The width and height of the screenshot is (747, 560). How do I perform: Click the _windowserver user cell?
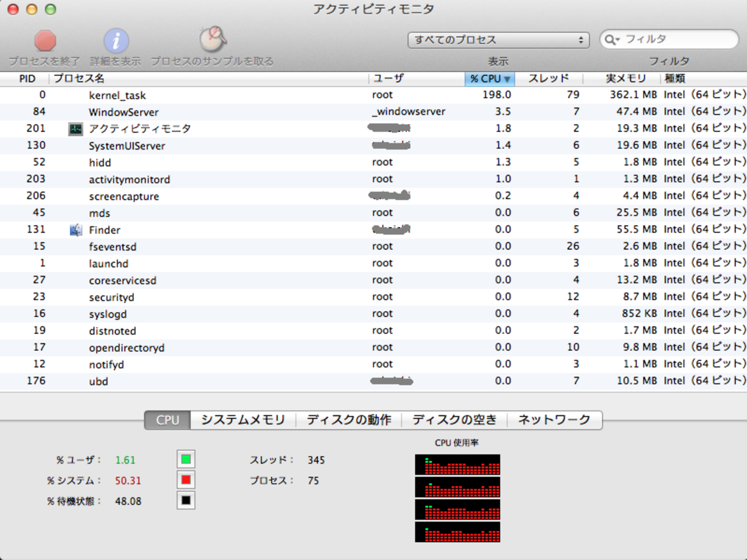point(409,111)
